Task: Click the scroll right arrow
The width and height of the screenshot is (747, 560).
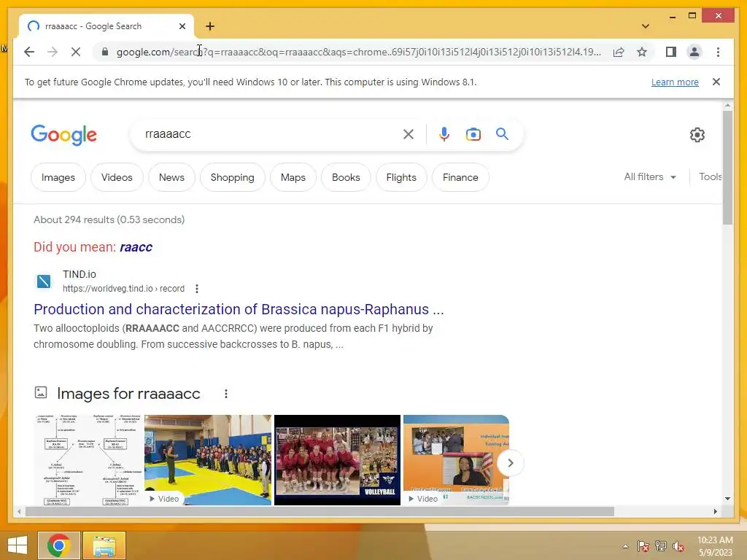Action: pos(715,511)
